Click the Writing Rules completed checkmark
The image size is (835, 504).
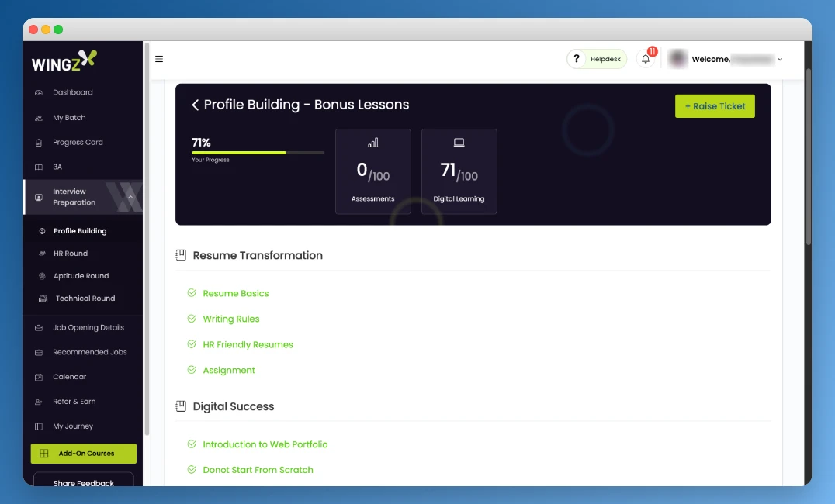tap(192, 319)
